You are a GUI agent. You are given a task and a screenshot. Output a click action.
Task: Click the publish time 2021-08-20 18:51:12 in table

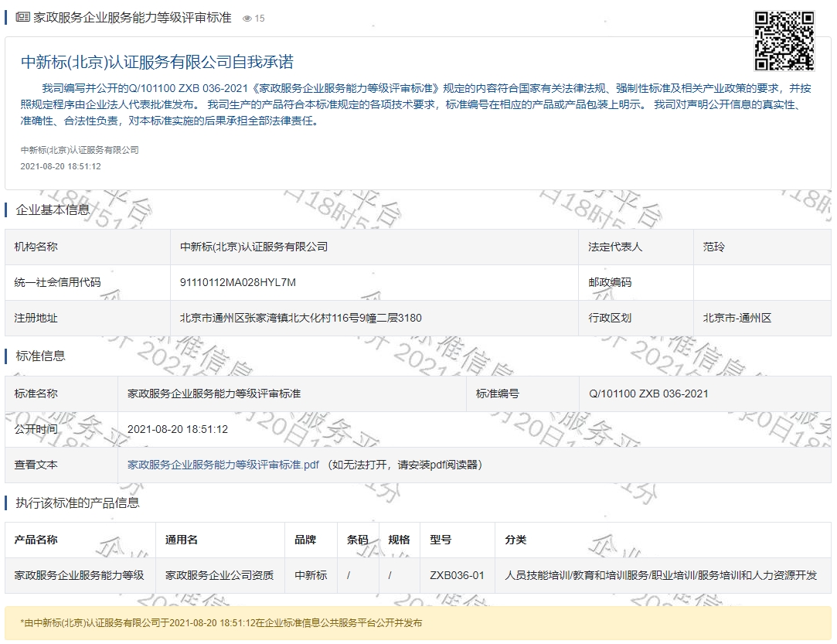pos(178,429)
